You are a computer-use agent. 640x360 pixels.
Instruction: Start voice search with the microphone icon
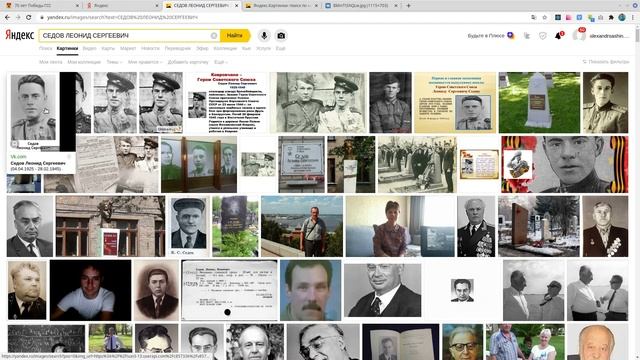264,36
